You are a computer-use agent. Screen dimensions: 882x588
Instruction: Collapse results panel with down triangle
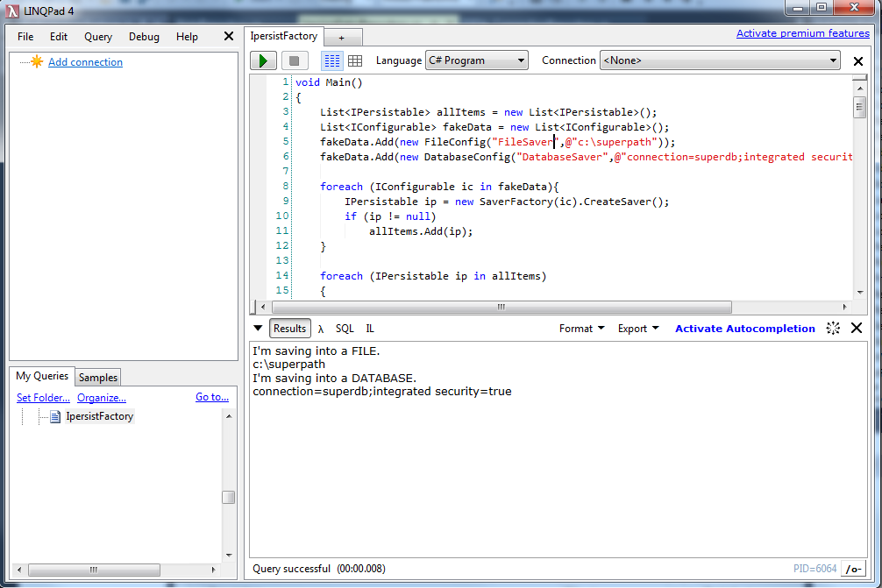point(258,329)
